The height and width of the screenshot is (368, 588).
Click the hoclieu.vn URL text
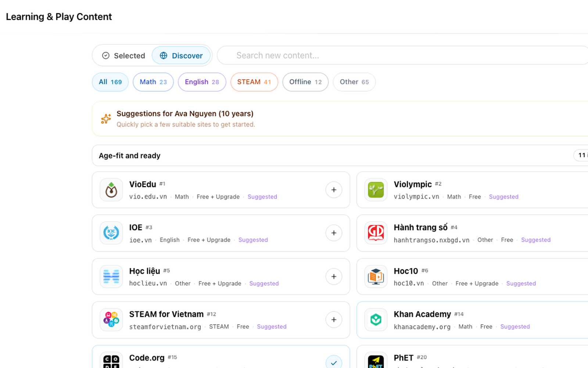[x=148, y=283]
